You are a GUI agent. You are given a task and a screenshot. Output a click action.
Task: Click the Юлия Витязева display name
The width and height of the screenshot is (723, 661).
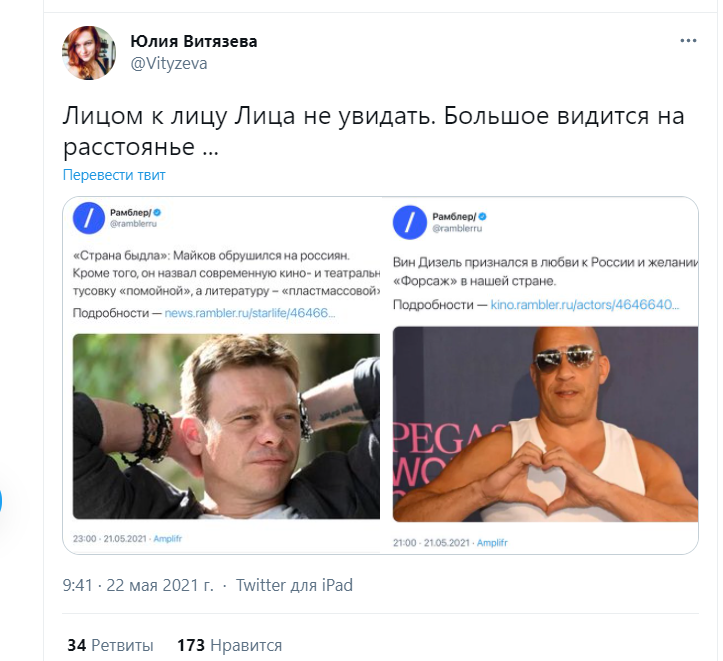(x=194, y=41)
